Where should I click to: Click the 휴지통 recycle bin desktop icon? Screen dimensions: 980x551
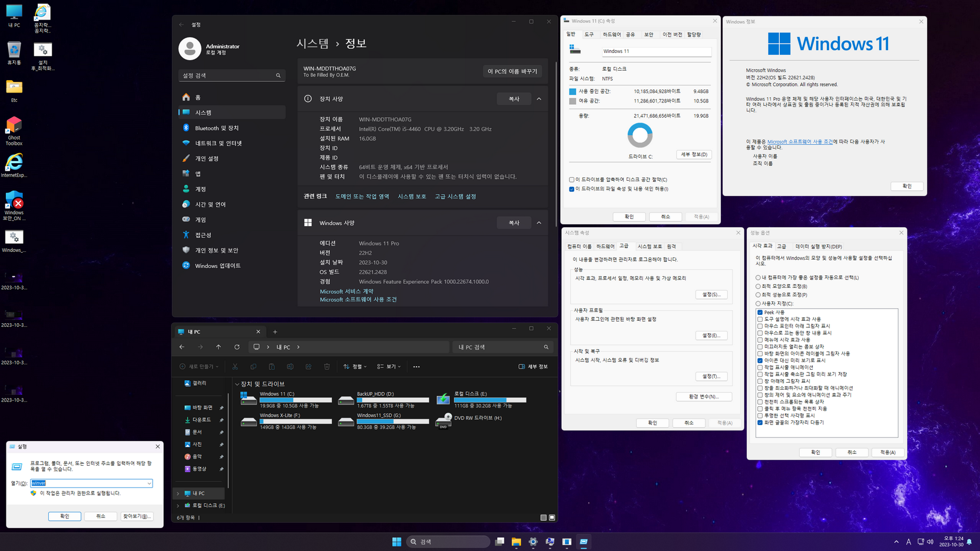click(14, 54)
